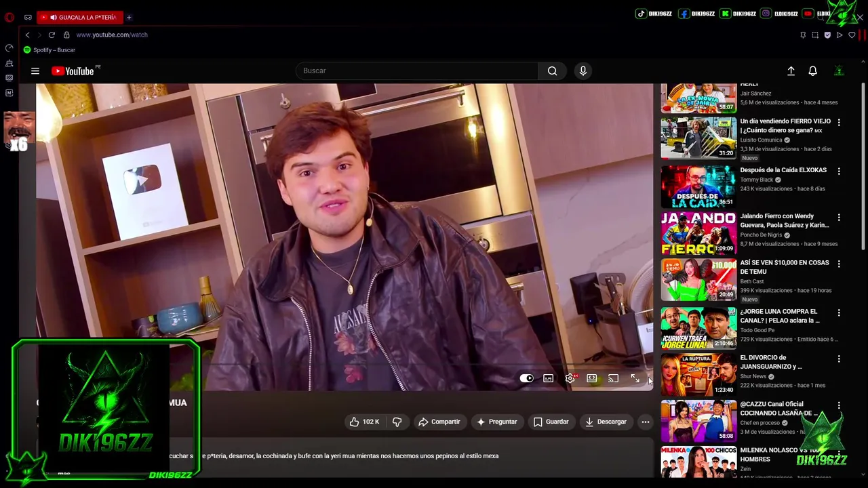
Task: Select the 'GUACALA LA P*TERÍA' browser tab
Action: [x=80, y=17]
